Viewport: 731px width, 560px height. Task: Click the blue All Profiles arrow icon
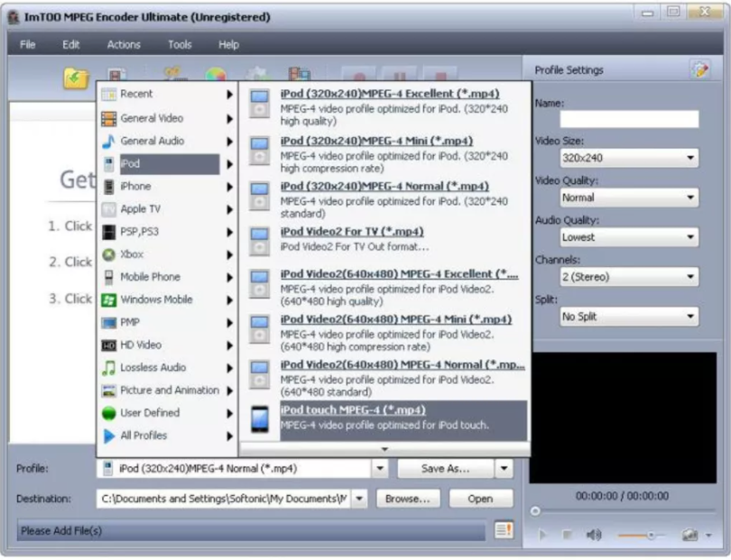click(x=109, y=436)
